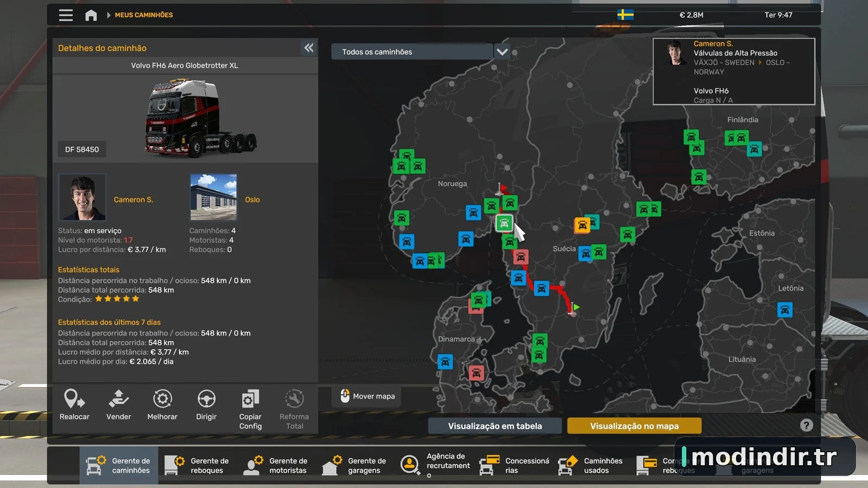
Task: Click the green destination flag on route
Action: (x=574, y=308)
